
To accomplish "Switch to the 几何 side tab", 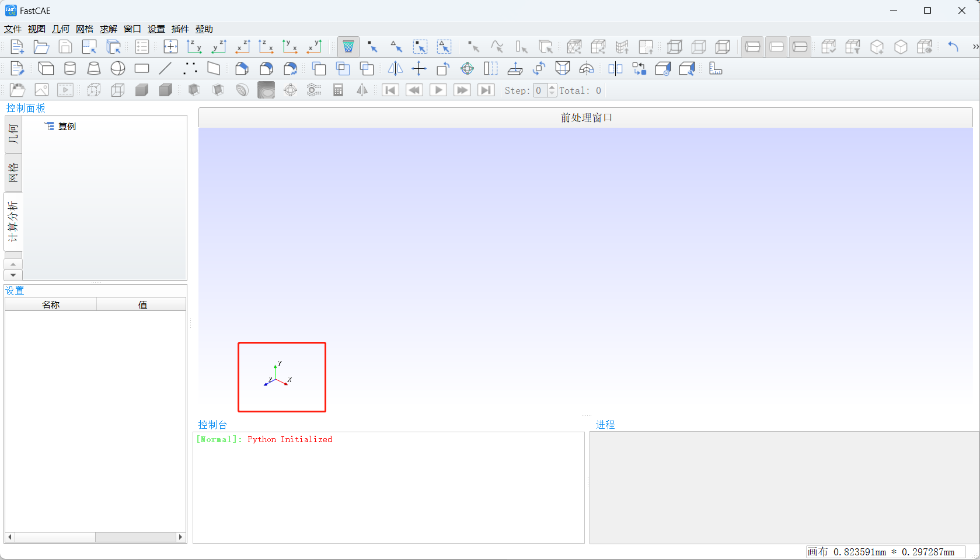I will 13,135.
